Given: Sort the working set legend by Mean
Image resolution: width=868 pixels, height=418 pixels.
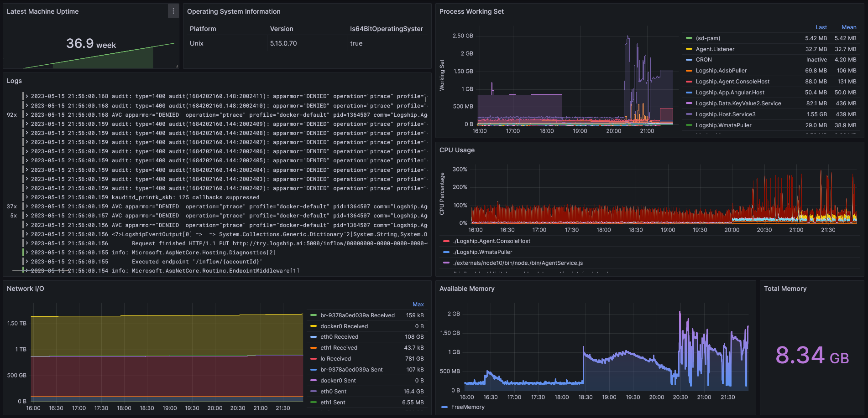Looking at the screenshot, I should 849,27.
